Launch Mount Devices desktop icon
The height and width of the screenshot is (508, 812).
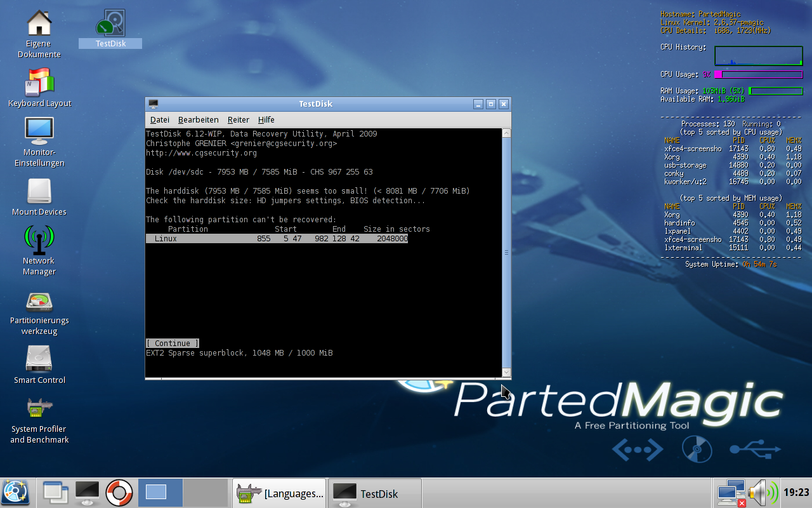39,196
